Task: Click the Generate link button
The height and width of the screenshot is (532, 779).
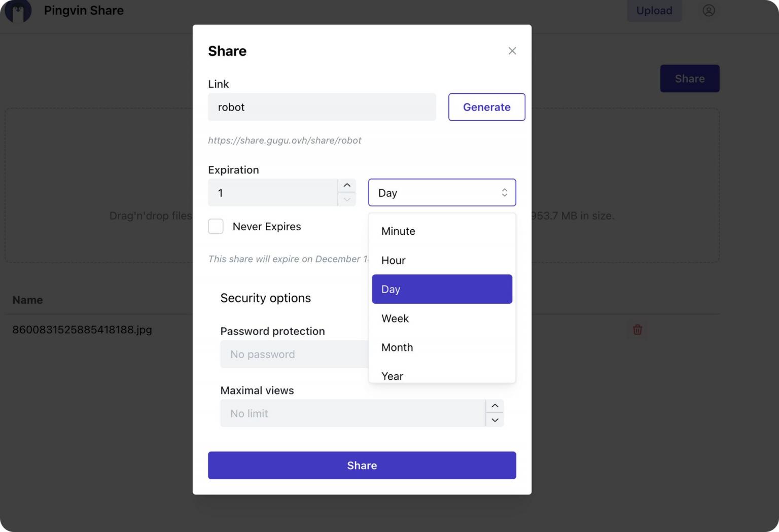Action: pos(486,107)
